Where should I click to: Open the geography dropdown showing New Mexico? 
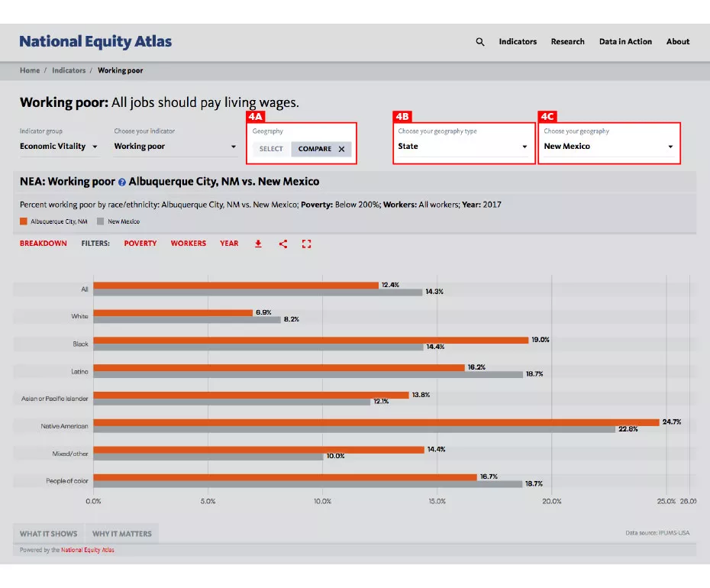(x=608, y=146)
